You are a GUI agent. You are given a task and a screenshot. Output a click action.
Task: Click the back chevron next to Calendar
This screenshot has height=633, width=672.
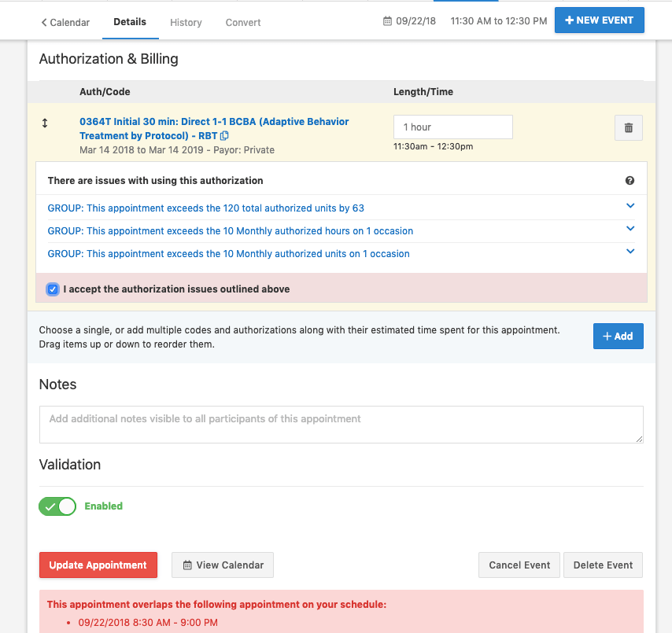point(43,23)
